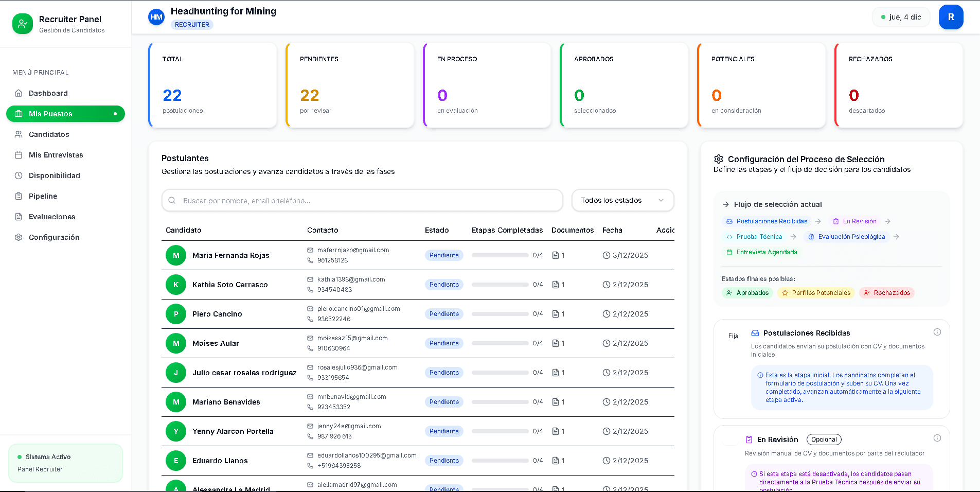Toggle the En Revisión stage switch
This screenshot has height=492, width=980.
click(x=732, y=440)
